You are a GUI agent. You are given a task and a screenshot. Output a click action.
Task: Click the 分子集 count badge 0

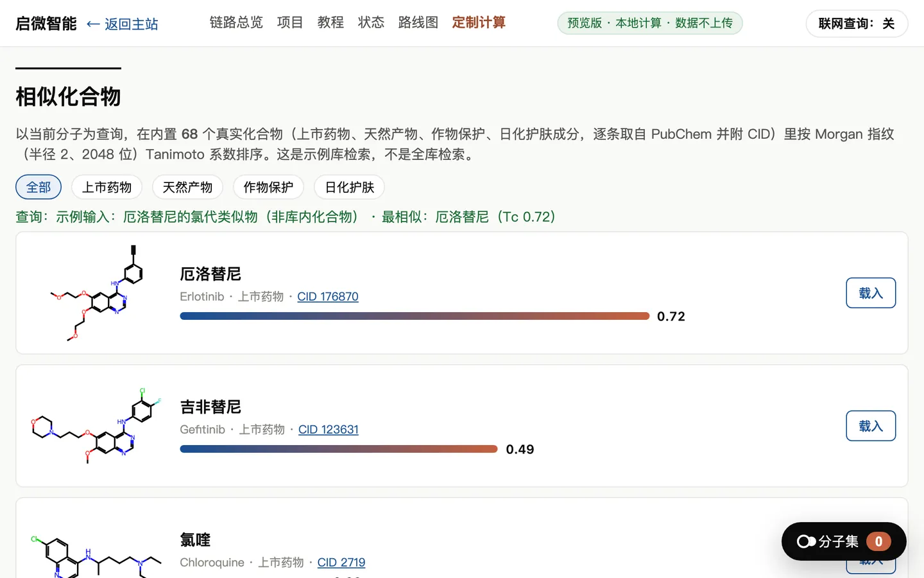878,541
